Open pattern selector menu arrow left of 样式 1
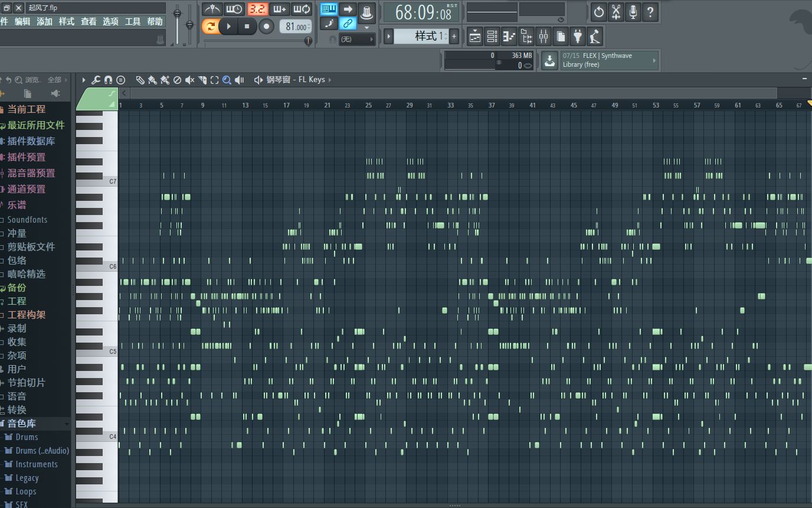 click(x=388, y=36)
